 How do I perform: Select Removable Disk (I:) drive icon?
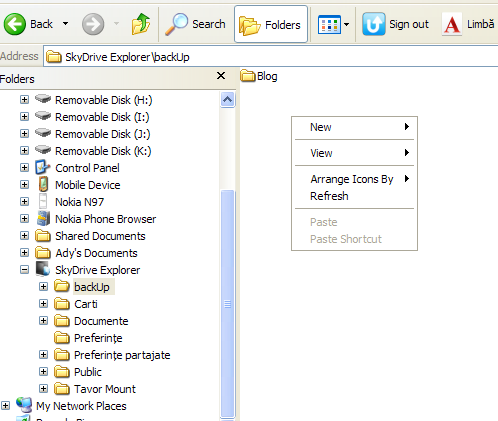pyautogui.click(x=43, y=116)
